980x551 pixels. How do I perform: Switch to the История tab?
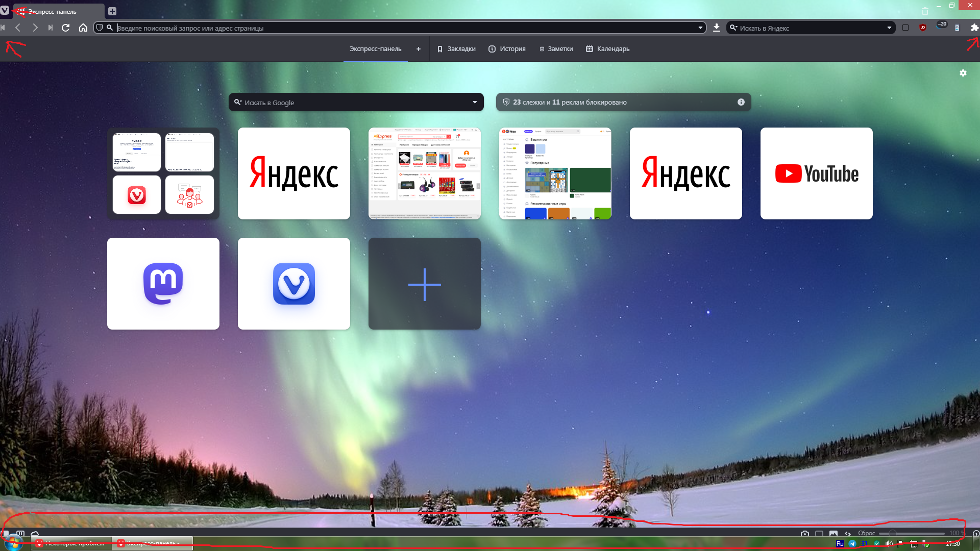tap(506, 48)
